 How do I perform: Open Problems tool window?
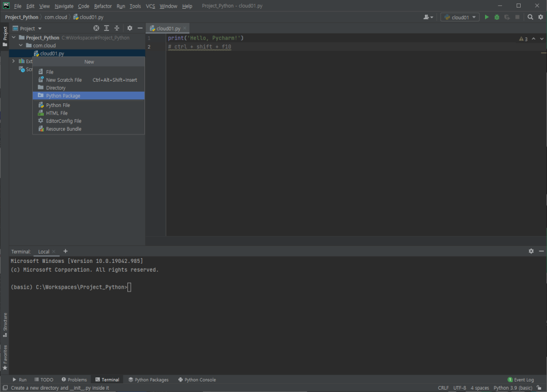click(74, 380)
